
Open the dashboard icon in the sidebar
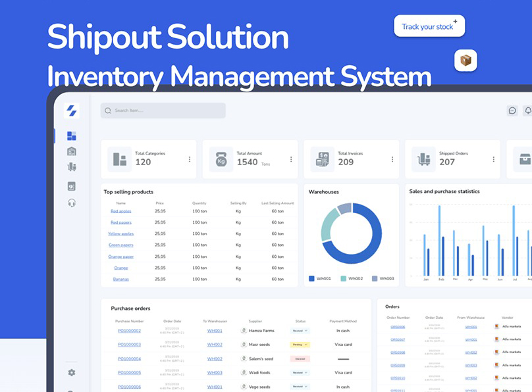72,136
